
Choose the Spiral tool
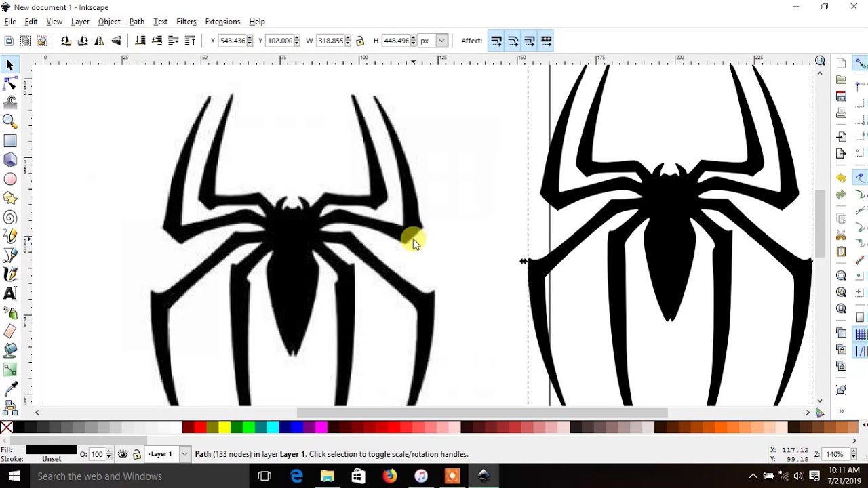[10, 218]
